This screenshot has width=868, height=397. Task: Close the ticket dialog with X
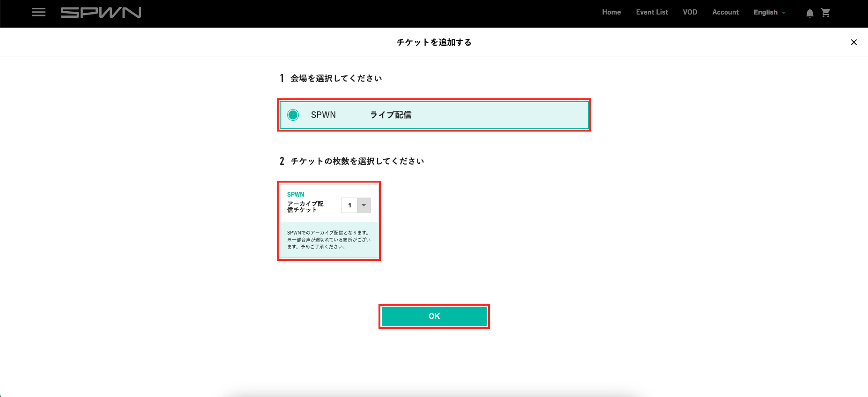[854, 42]
